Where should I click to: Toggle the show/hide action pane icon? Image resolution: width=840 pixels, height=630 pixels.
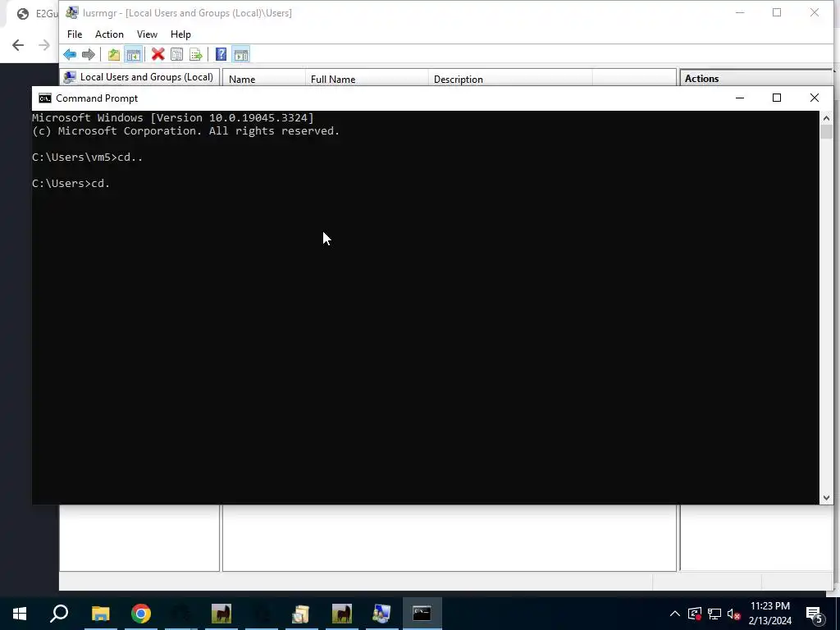241,54
